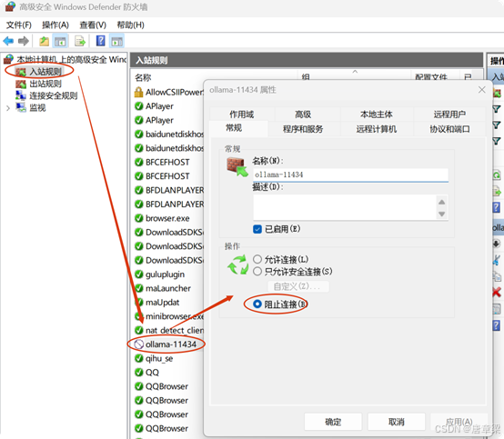Open the Help (帮助) menu

130,25
